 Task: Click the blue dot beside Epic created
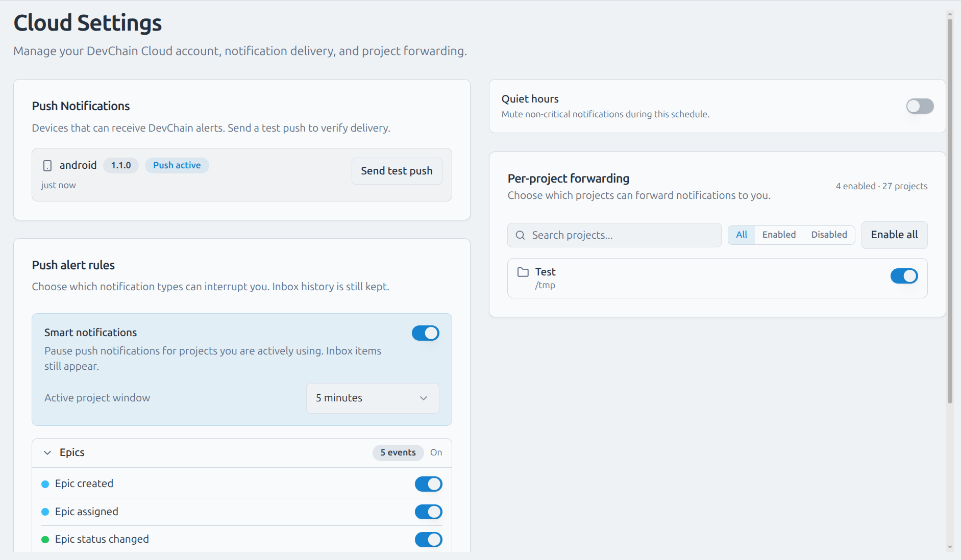click(45, 484)
